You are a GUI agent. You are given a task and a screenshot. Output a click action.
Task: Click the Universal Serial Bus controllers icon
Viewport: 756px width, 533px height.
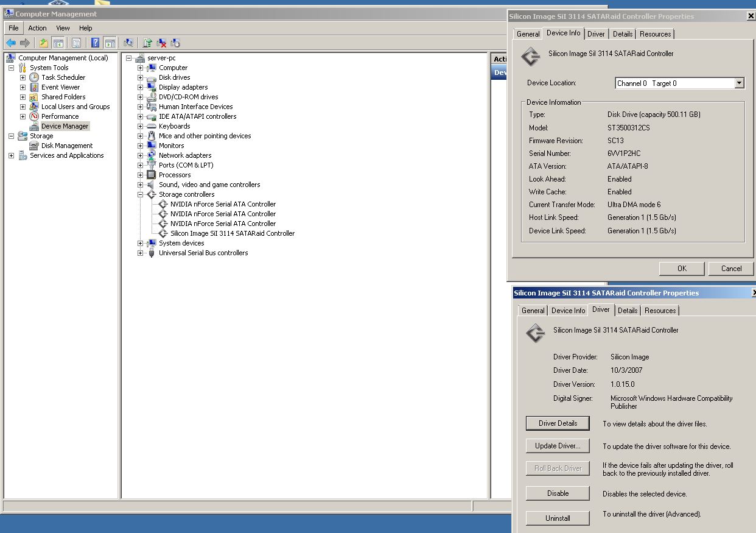point(152,253)
